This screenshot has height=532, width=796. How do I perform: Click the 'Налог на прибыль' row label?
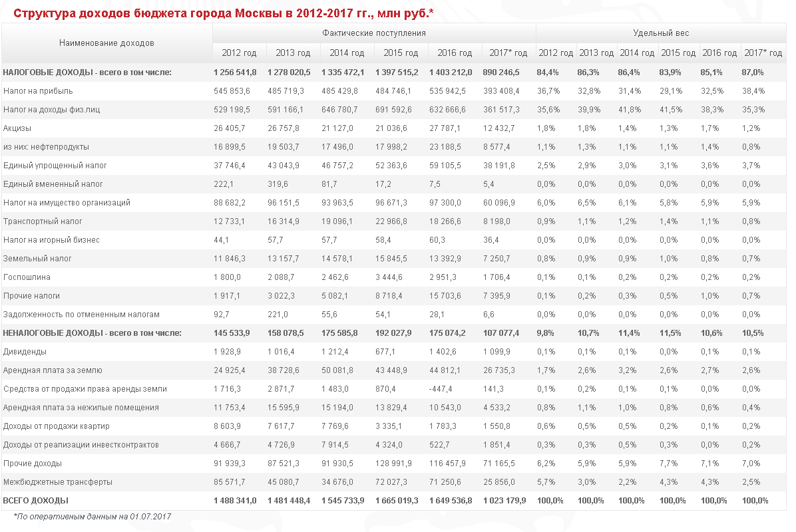pyautogui.click(x=38, y=91)
